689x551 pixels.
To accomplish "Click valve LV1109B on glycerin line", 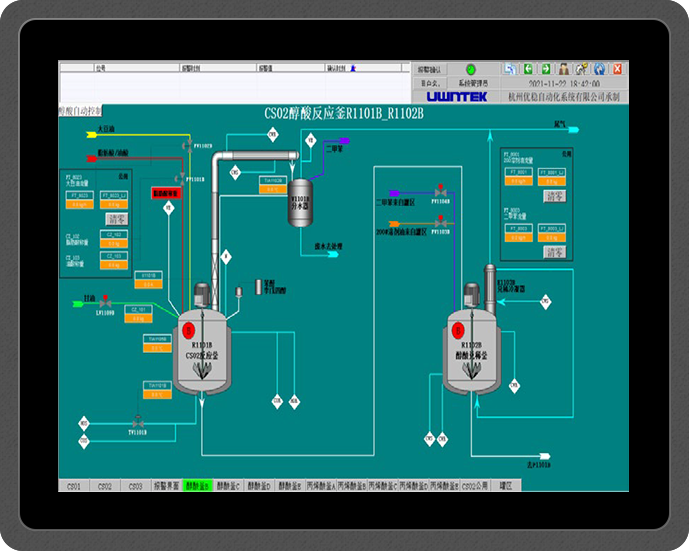I will pyautogui.click(x=105, y=301).
